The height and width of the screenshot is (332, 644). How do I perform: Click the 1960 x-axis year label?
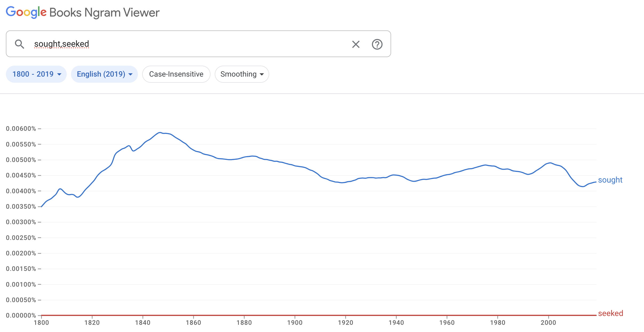tap(447, 323)
